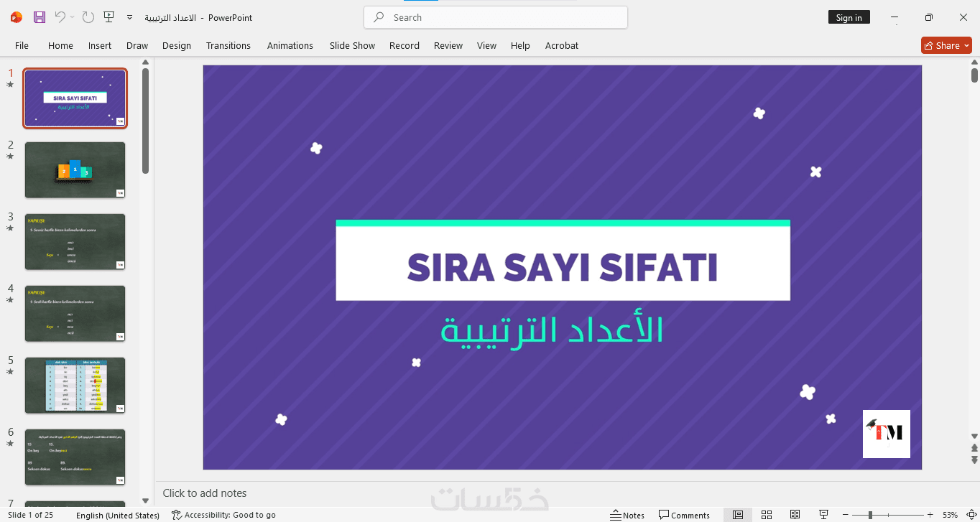Open the Acrobat tab
The image size is (980, 522).
click(562, 45)
